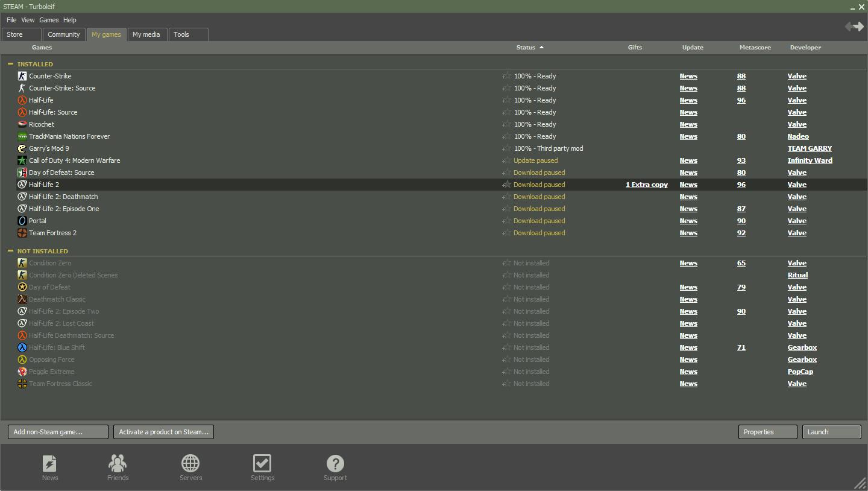This screenshot has height=491, width=868.
Task: Click the Half-Life: Blue Shift icon
Action: click(22, 347)
